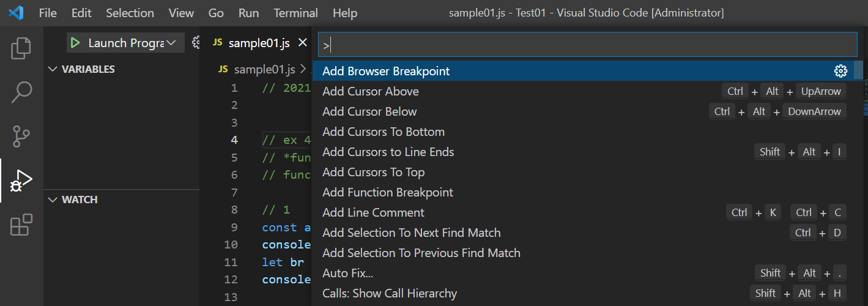
Task: Open the Run menu
Action: [x=248, y=13]
